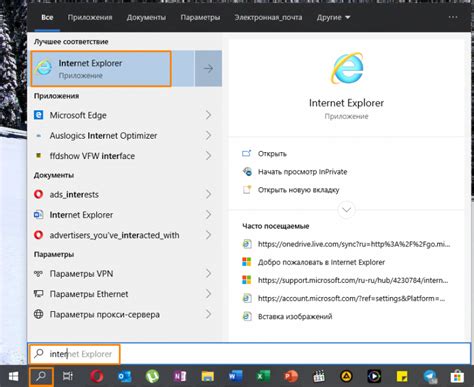
Task: Click Windows Start button
Action: (13, 377)
